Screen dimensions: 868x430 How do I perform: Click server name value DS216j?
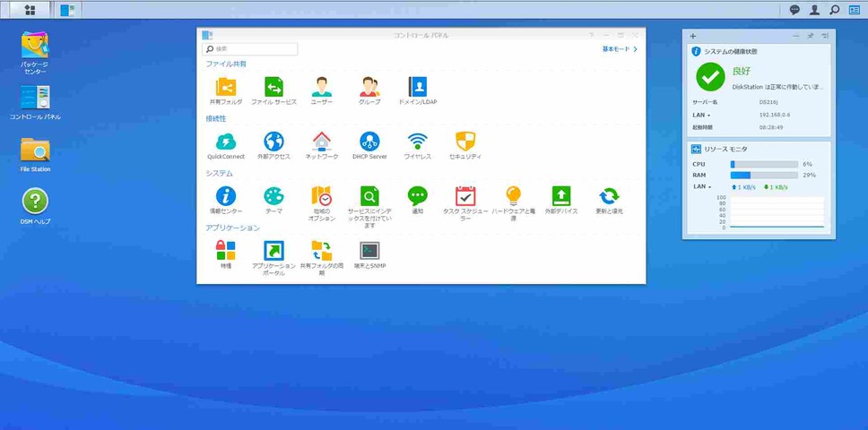(768, 102)
